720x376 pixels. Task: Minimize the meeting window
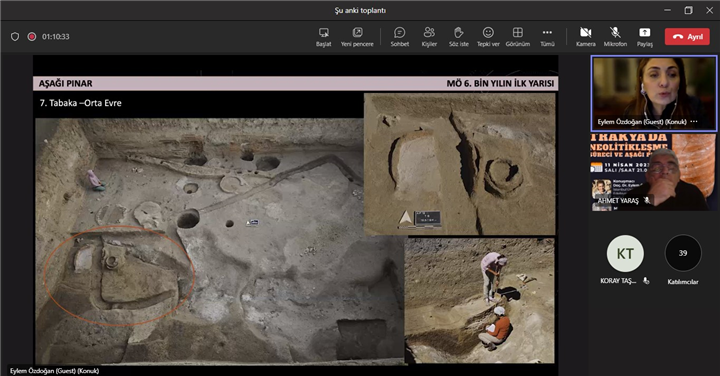(667, 10)
